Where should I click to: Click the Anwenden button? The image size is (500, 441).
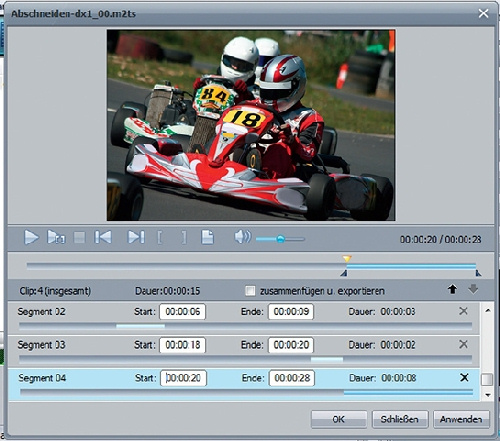461,419
